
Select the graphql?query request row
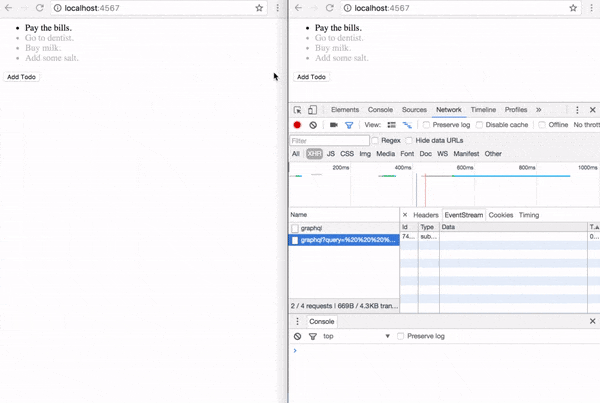[x=344, y=240]
